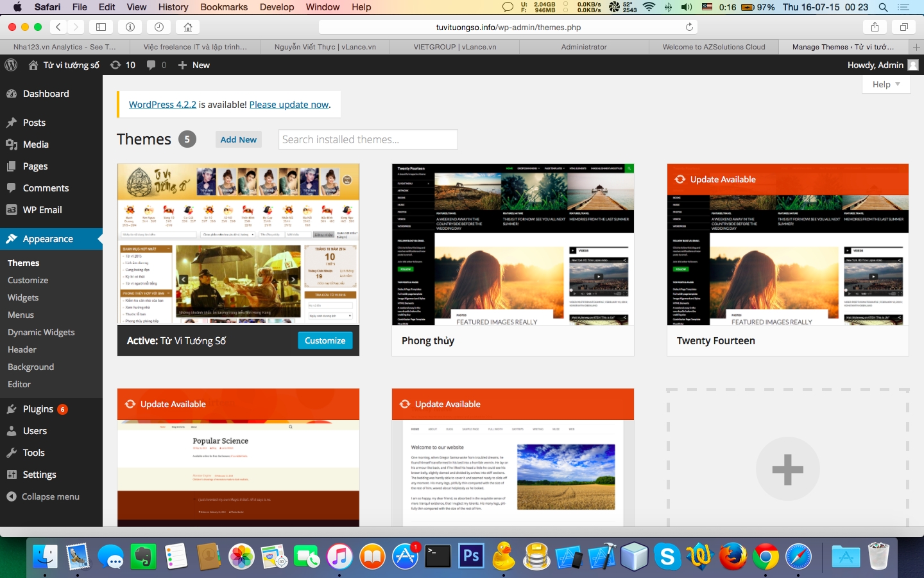This screenshot has width=924, height=578.
Task: Click the volume icon in menu bar
Action: click(686, 7)
